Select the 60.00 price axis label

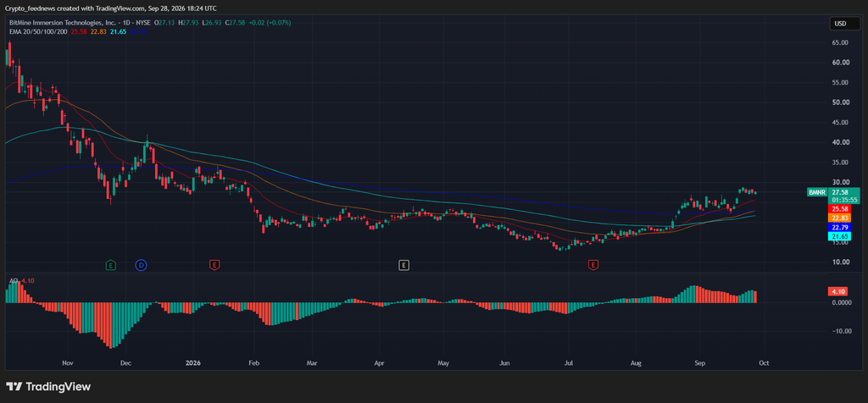coord(841,63)
